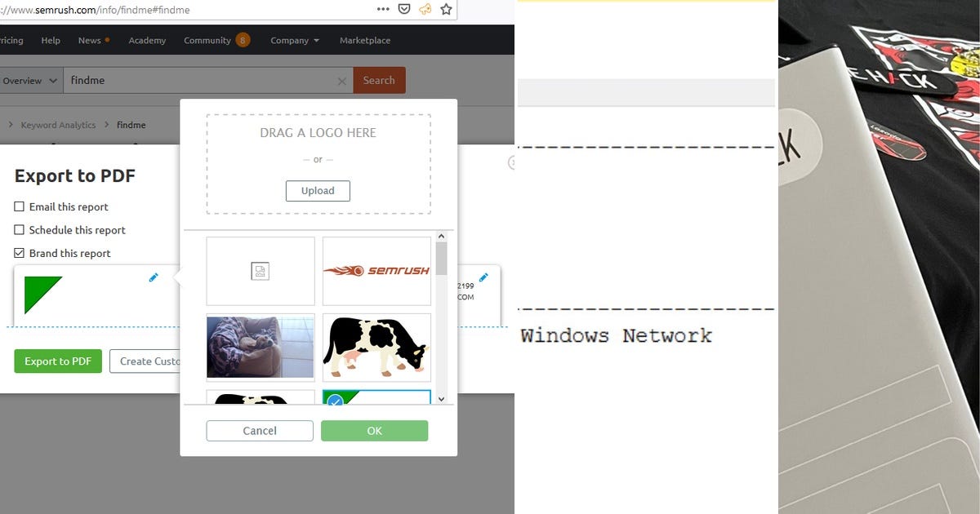This screenshot has height=514, width=980.
Task: Open the News menu item
Action: point(90,40)
